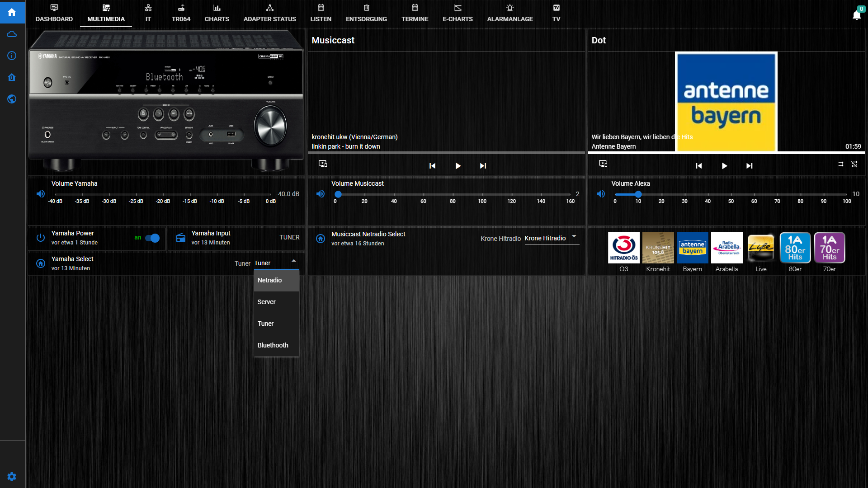Click the Yamaha Power icon
This screenshot has height=488, width=868.
(x=41, y=238)
